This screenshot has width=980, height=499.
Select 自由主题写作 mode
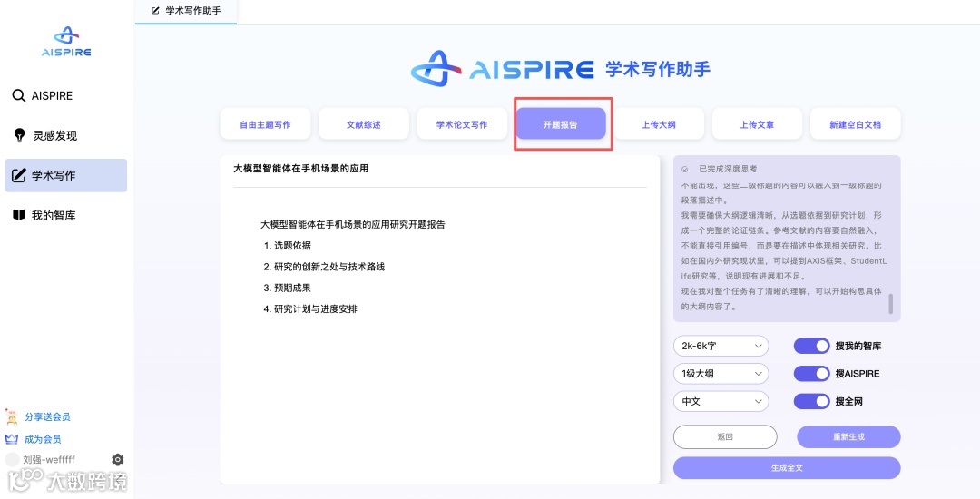(265, 124)
